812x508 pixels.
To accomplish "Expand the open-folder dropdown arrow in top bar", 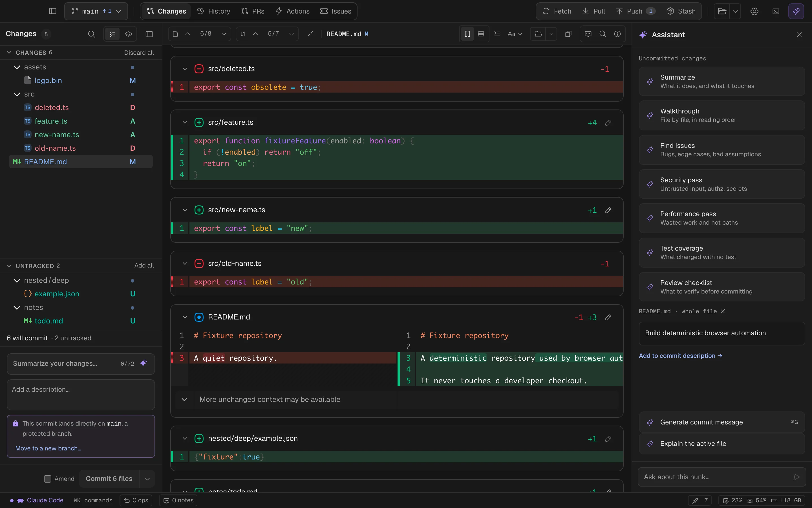I will pyautogui.click(x=735, y=11).
